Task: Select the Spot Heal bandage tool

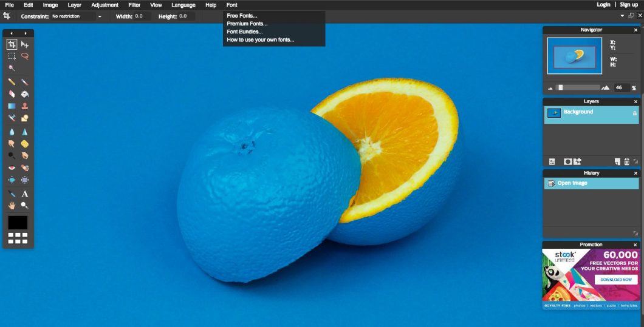Action: click(x=25, y=168)
